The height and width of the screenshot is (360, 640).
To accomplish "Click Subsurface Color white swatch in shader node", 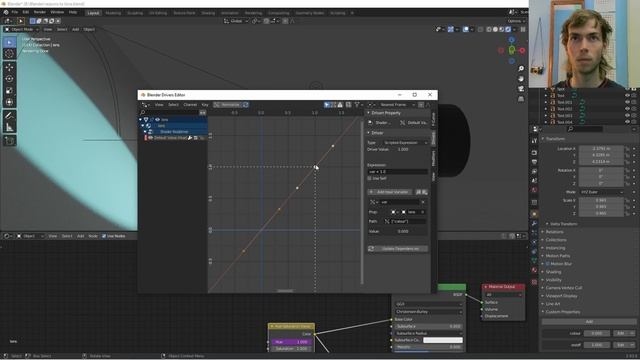I will pyautogui.click(x=443, y=340).
